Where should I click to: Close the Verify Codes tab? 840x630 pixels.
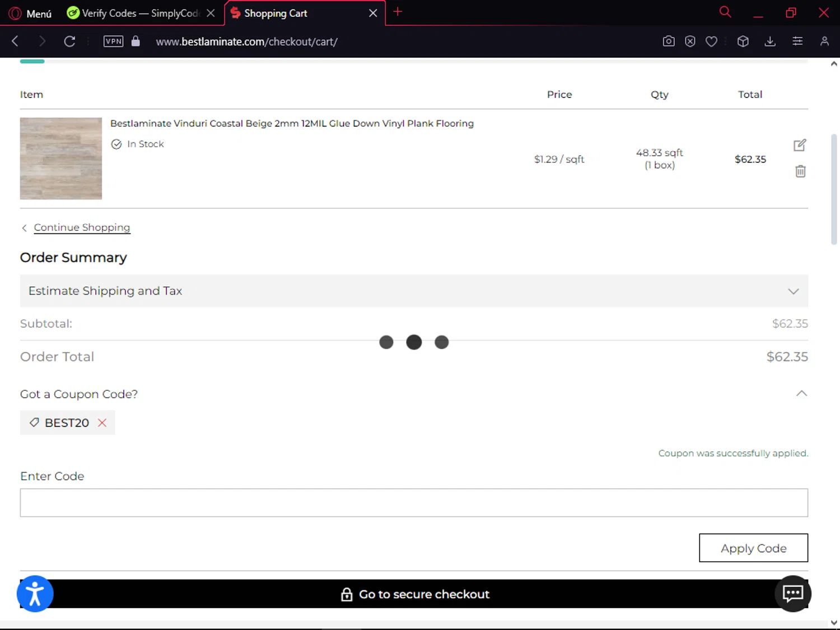pyautogui.click(x=211, y=13)
